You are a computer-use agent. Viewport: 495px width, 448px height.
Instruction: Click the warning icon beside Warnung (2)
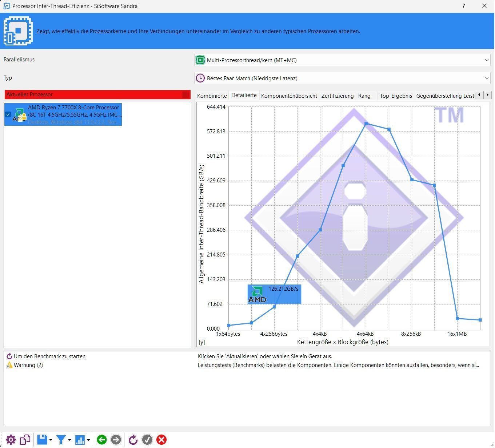(9, 365)
